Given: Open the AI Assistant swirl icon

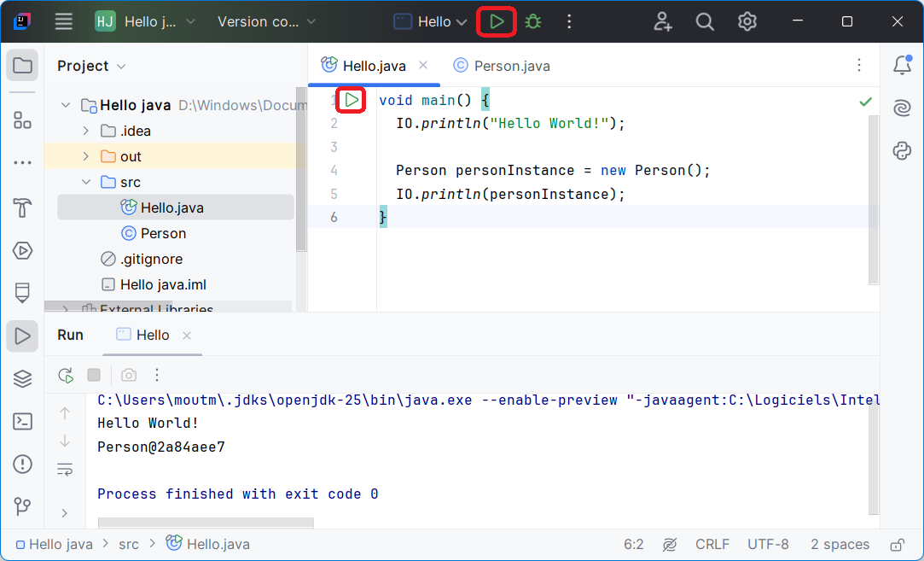Looking at the screenshot, I should tap(902, 108).
